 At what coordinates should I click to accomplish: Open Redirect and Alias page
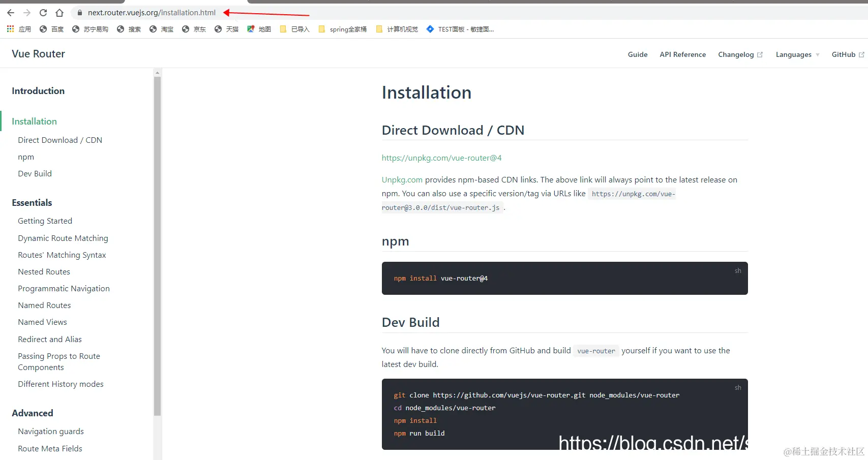point(50,340)
